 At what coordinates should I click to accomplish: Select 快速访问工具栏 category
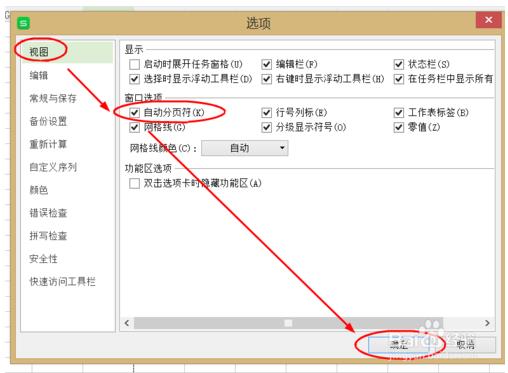62,281
